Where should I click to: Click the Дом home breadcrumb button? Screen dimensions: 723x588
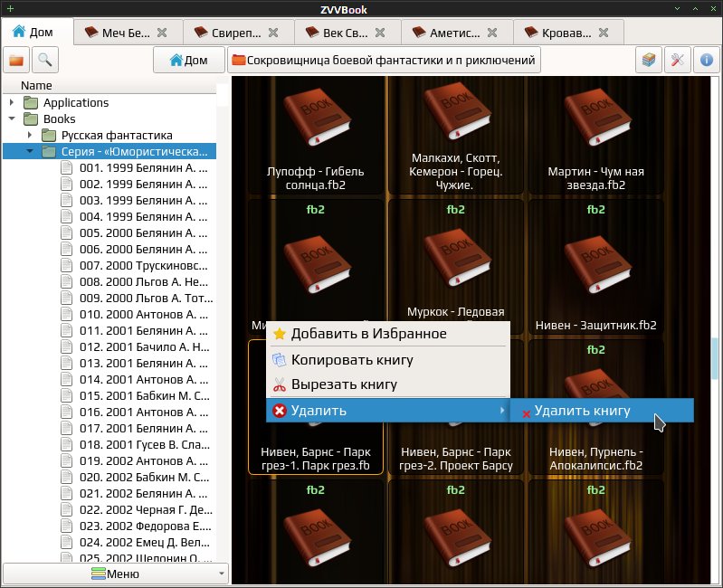coord(189,60)
